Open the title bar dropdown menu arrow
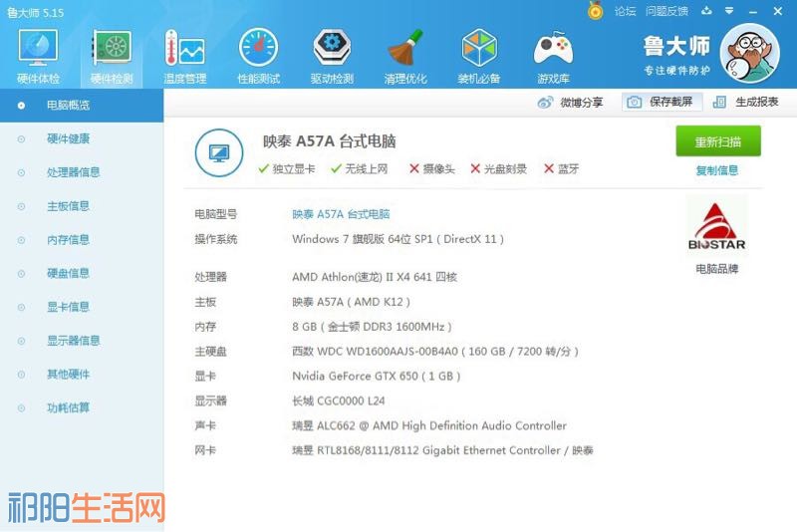This screenshot has height=532, width=797. [x=729, y=11]
